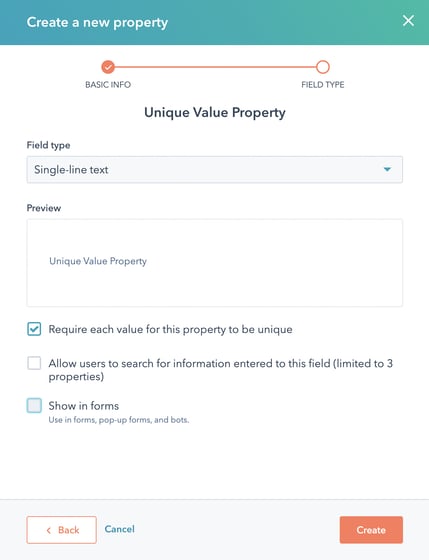Enable Allow users to search checkbox
The image size is (429, 560).
pyautogui.click(x=34, y=363)
